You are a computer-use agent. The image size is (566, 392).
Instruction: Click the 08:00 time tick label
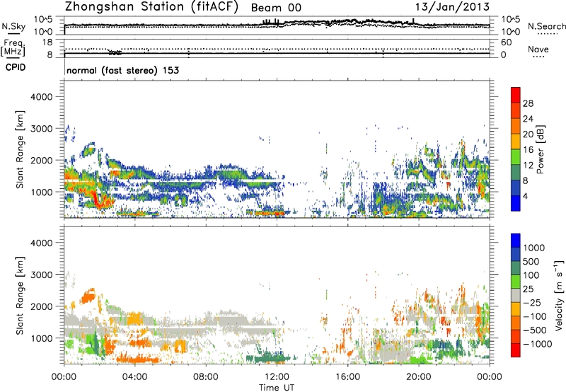click(206, 377)
